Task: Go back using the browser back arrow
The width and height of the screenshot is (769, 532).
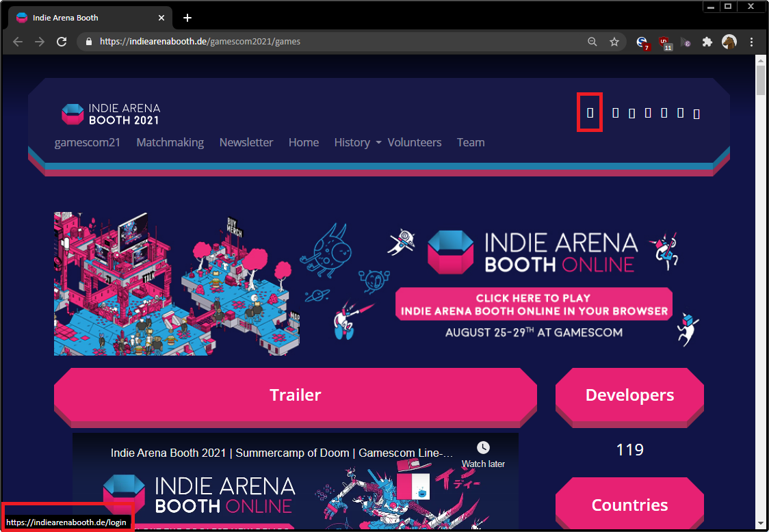Action: (x=18, y=42)
